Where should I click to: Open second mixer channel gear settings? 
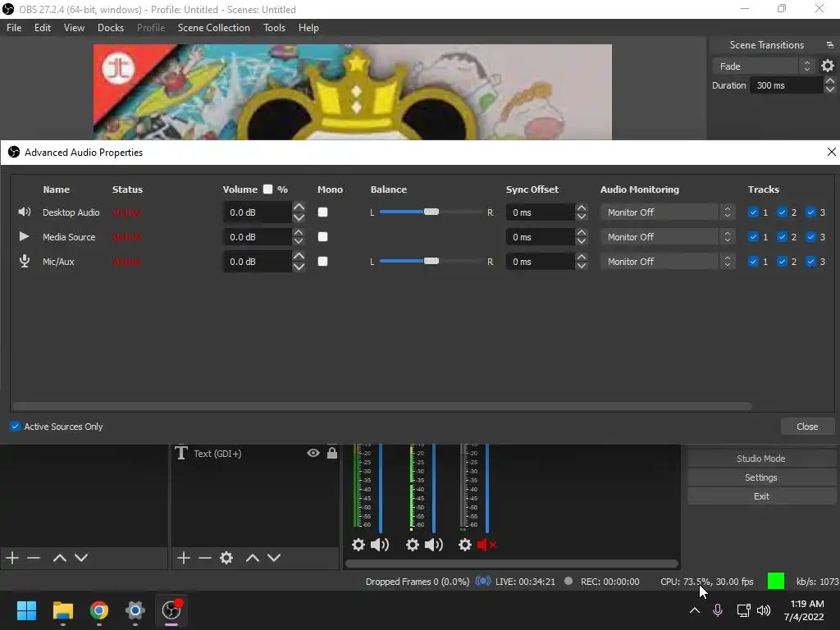point(412,545)
